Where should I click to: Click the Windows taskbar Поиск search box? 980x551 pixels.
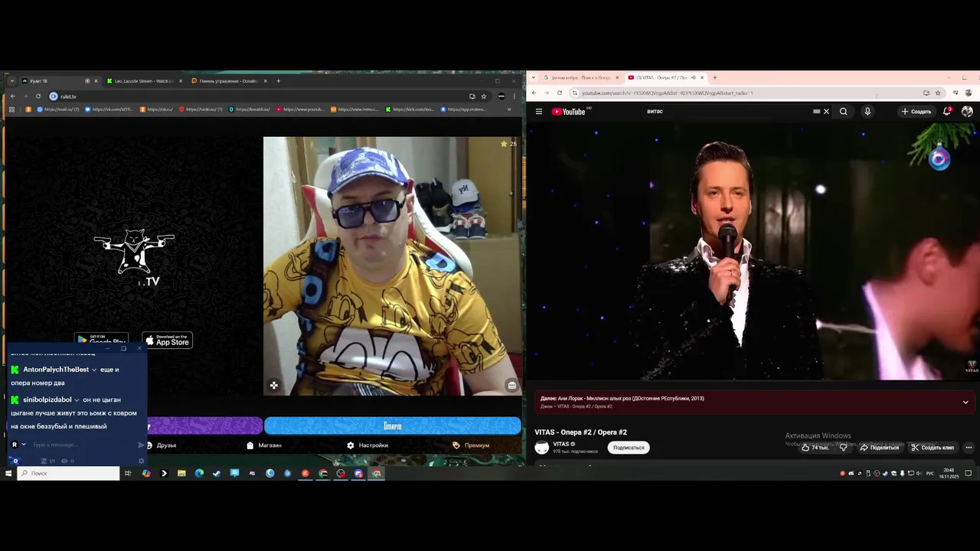coord(69,474)
